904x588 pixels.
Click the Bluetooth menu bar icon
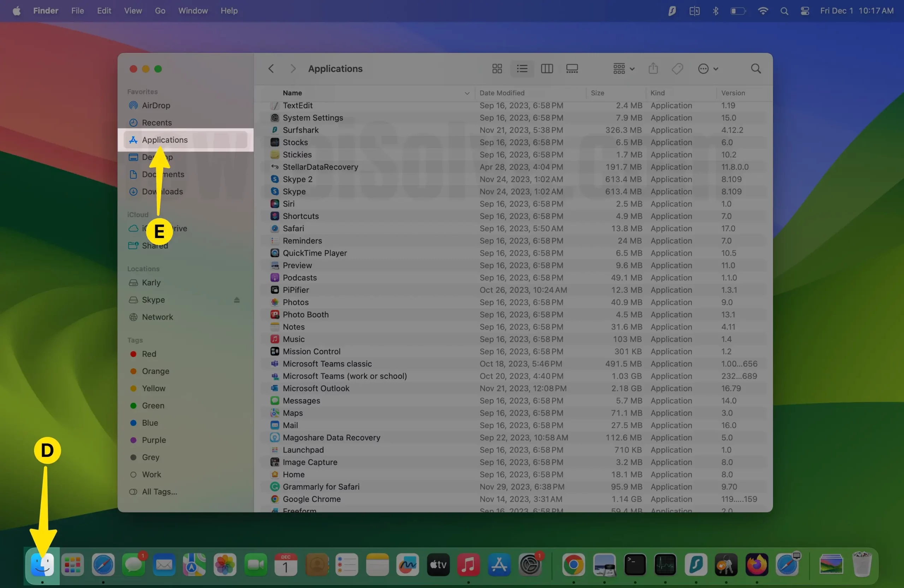coord(715,11)
